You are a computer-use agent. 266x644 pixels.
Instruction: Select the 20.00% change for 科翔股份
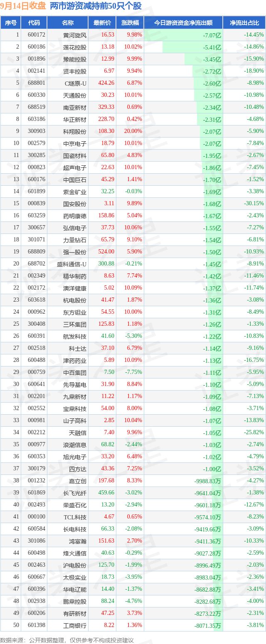133,131
